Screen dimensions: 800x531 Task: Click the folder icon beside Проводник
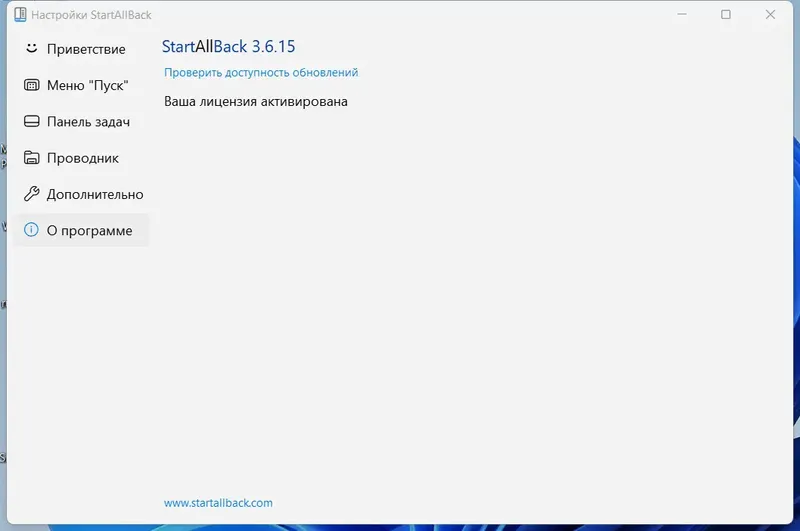click(x=32, y=158)
